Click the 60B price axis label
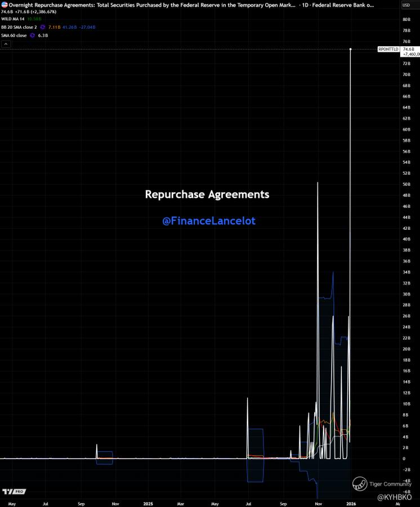This screenshot has height=507, width=420. tap(406, 130)
